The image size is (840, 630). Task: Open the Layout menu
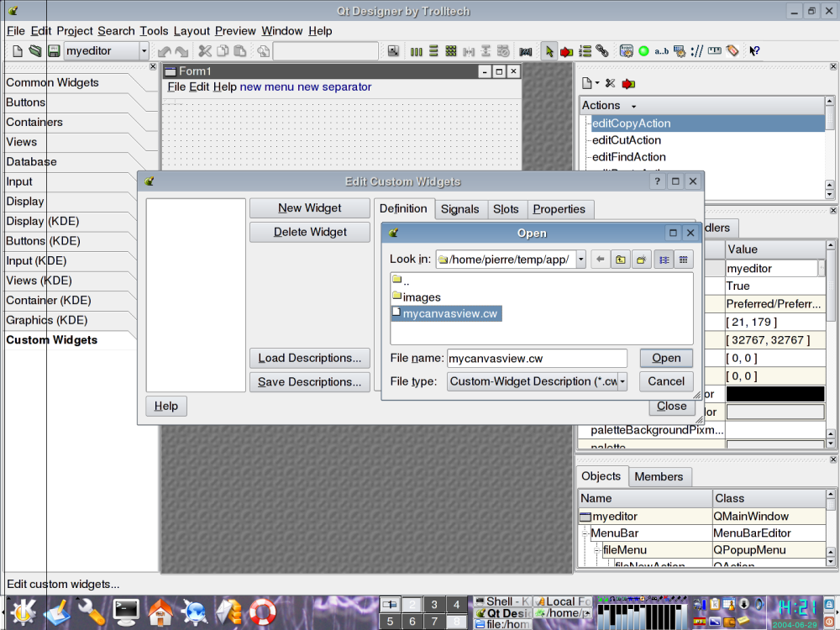point(192,31)
